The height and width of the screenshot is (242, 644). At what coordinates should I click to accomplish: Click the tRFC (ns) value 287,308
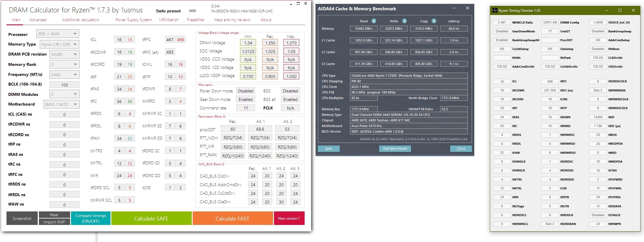(550, 90)
